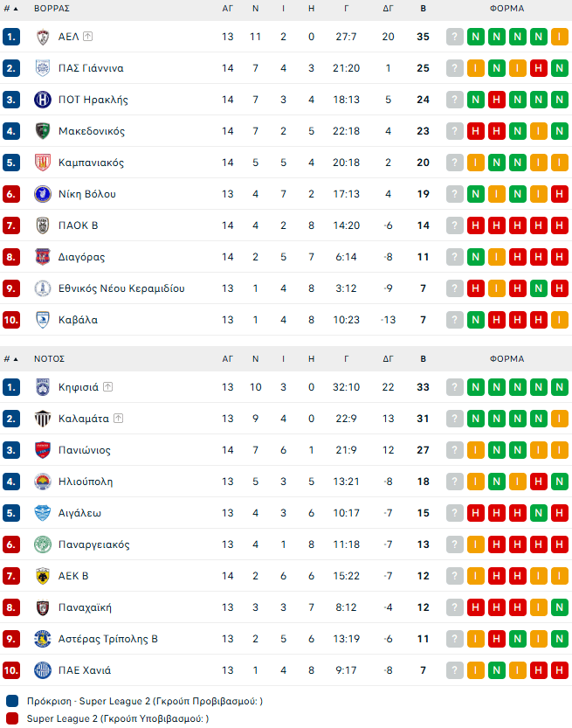Click the ΠΑΣ Γιάννινα club crest
Screen dimensions: 572x728
(42, 68)
